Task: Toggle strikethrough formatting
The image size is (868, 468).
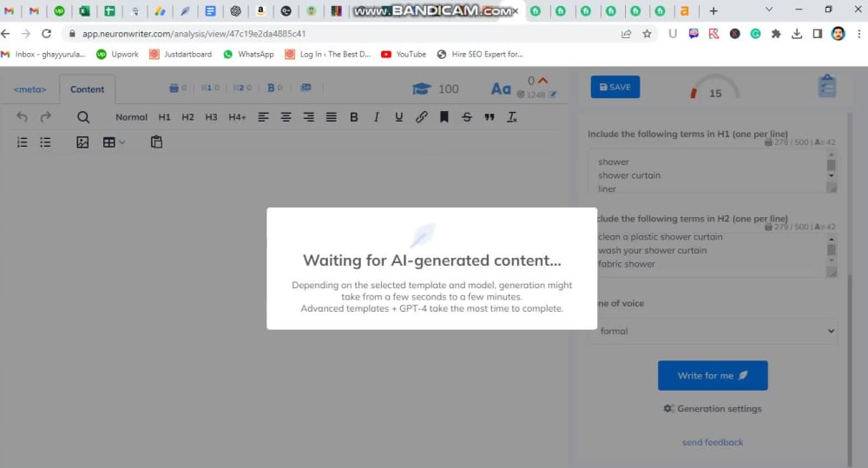Action: [467, 117]
